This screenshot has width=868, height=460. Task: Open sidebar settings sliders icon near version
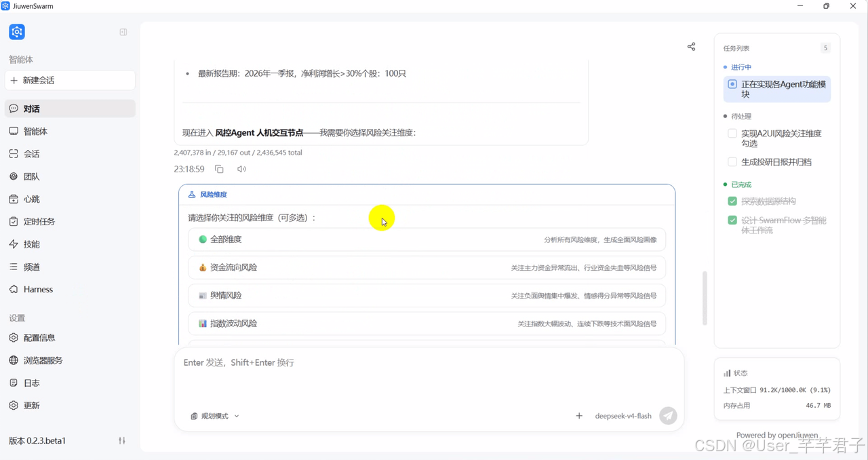click(122, 440)
